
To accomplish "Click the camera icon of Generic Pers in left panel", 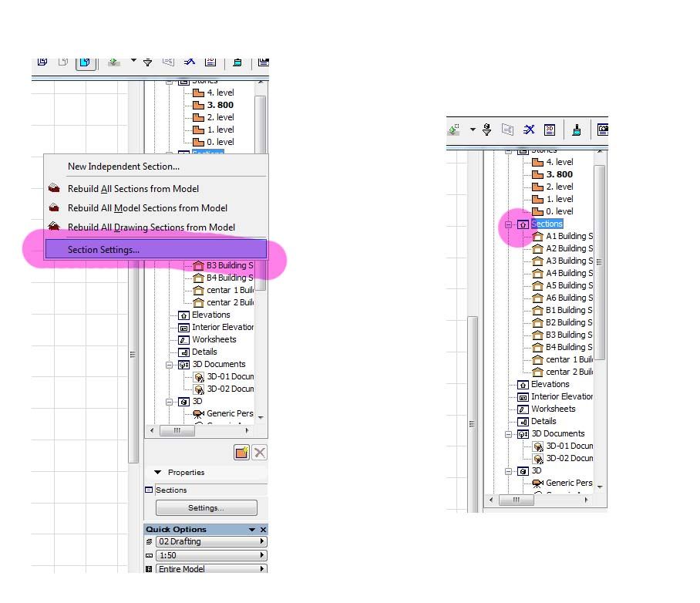I will 199,413.
